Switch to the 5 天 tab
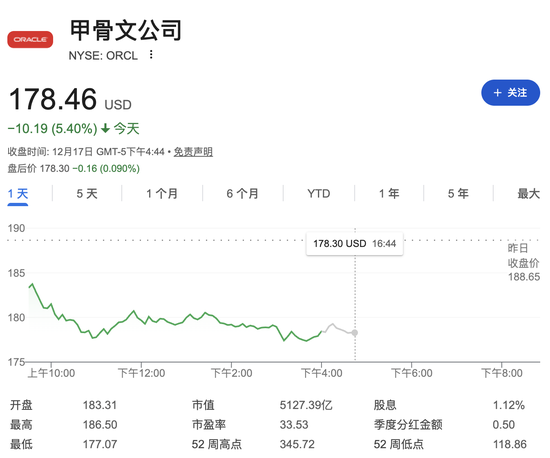The image size is (550, 458). click(x=87, y=194)
